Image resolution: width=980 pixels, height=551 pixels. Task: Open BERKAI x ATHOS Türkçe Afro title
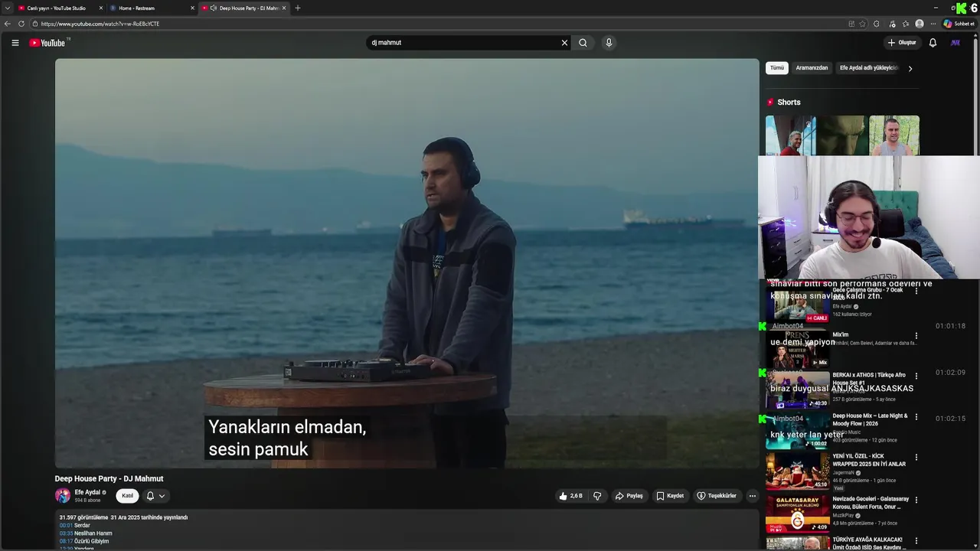point(869,379)
